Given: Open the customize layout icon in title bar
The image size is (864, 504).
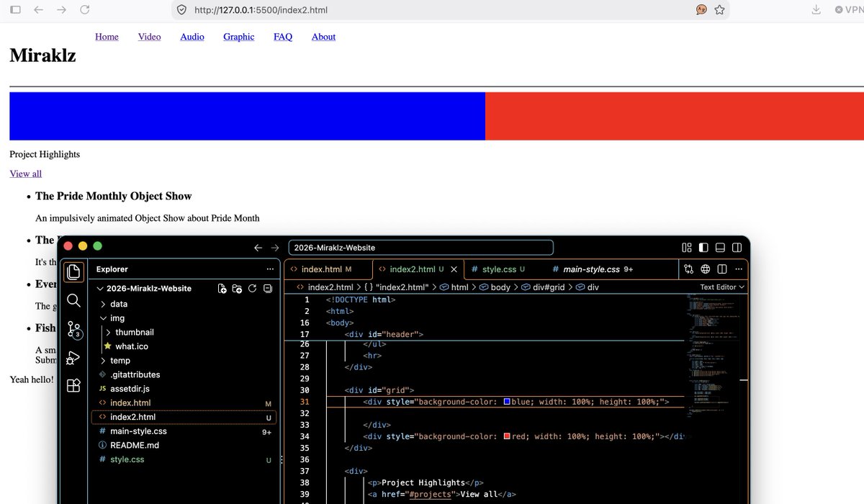Looking at the screenshot, I should pyautogui.click(x=687, y=248).
